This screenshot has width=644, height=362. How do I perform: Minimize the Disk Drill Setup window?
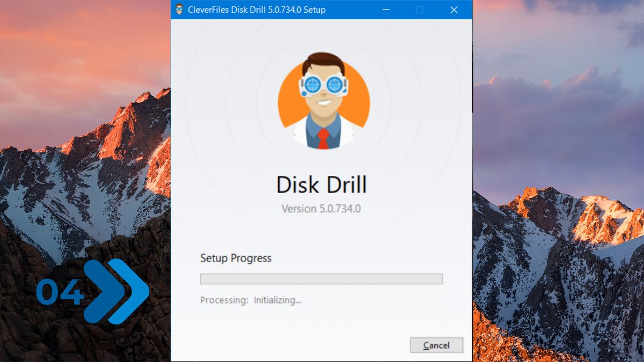point(385,10)
